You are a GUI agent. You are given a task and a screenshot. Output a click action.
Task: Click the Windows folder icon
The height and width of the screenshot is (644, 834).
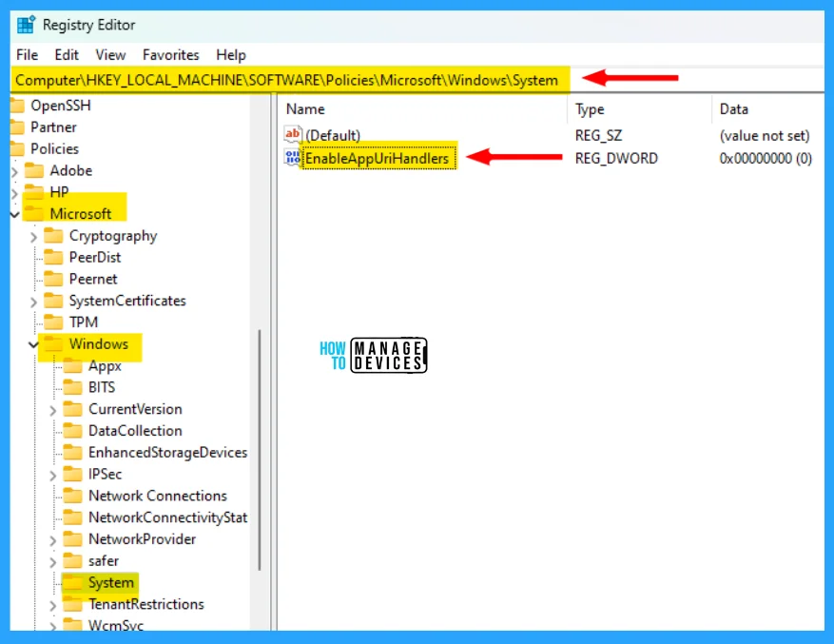(53, 343)
